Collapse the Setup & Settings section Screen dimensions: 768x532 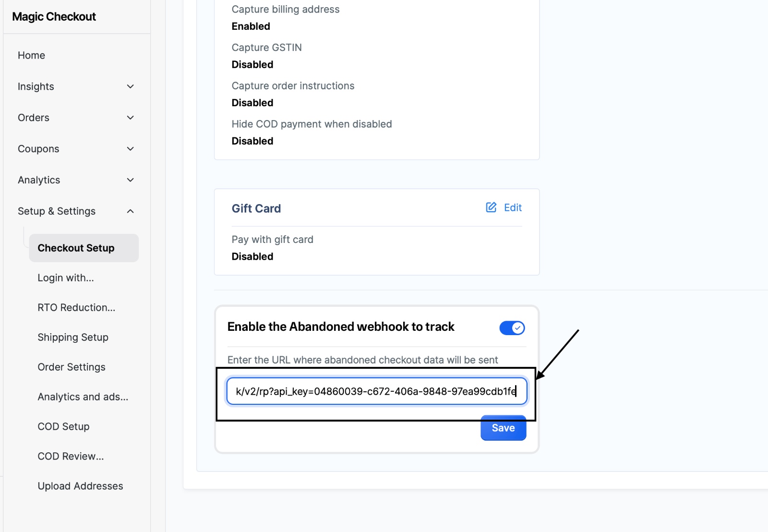point(130,211)
